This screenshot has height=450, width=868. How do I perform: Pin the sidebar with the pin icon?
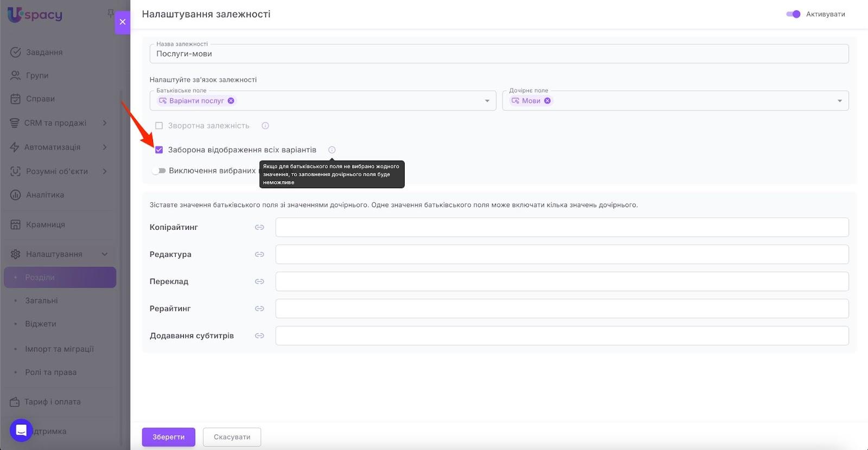coord(111,14)
